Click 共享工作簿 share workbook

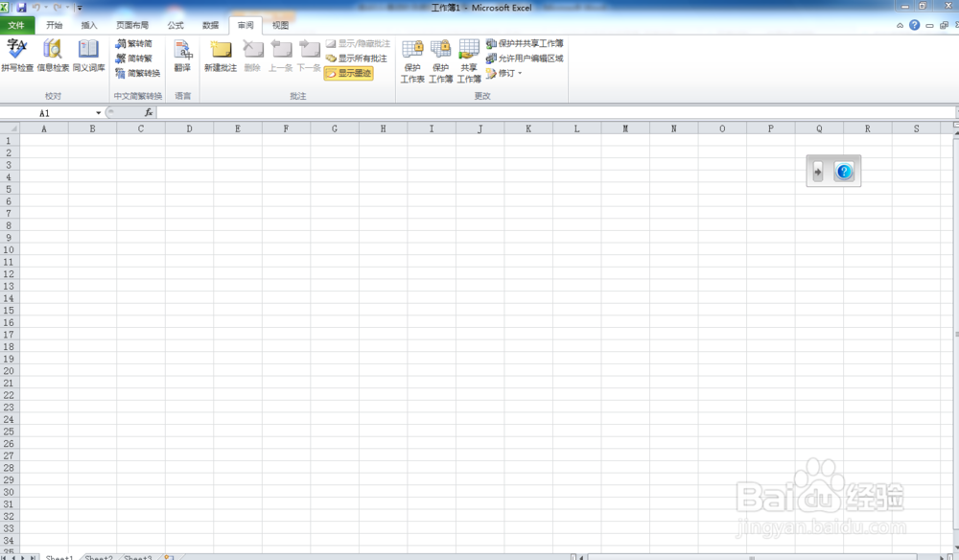click(469, 60)
